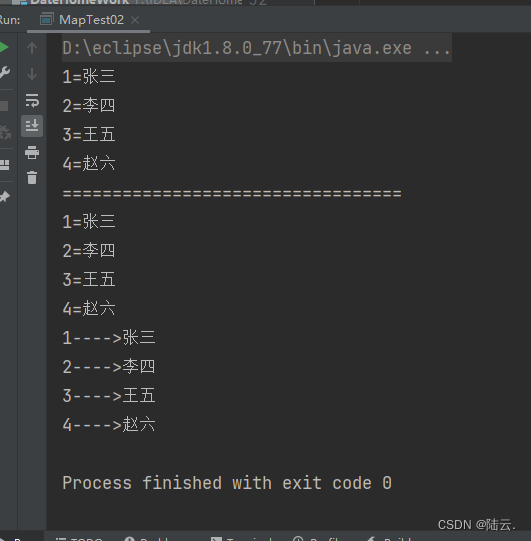Click the equals-sign separator line in console
The width and height of the screenshot is (531, 541).
232,193
